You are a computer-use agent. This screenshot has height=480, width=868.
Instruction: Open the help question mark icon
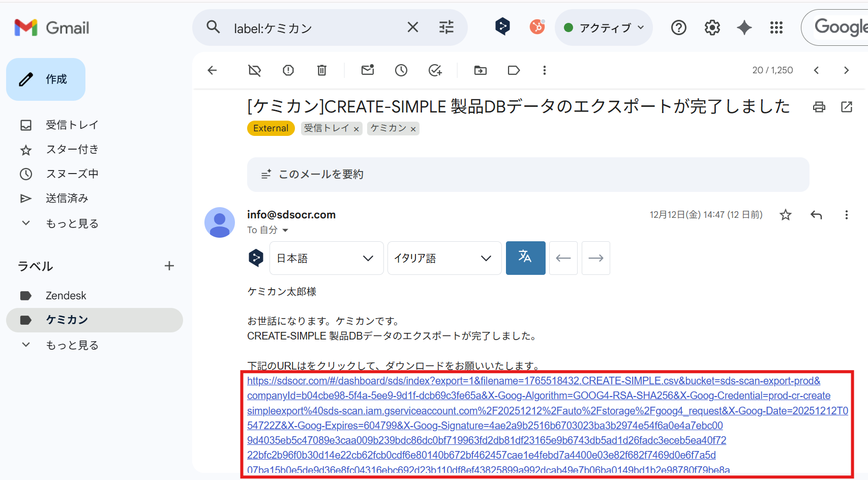pos(679,27)
